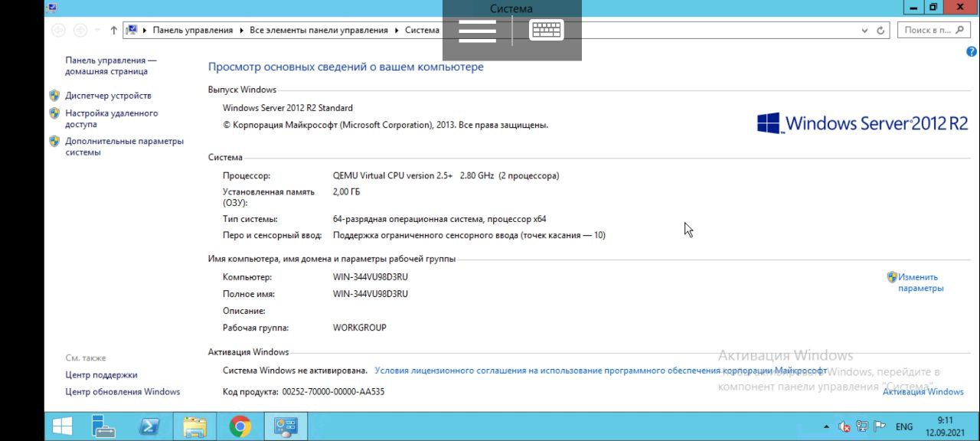Expand the address bar history dropdown
The height and width of the screenshot is (441, 980).
865,31
